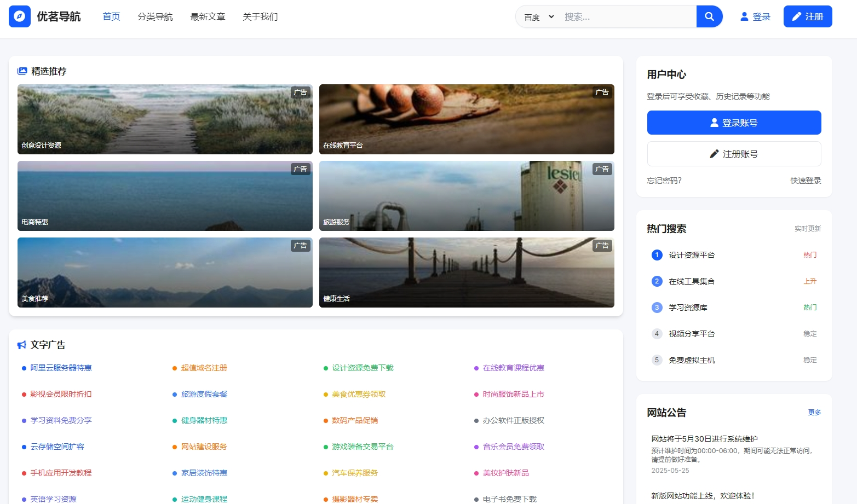Click the 文字广告 megaphone icon
The width and height of the screenshot is (857, 504).
tap(22, 345)
